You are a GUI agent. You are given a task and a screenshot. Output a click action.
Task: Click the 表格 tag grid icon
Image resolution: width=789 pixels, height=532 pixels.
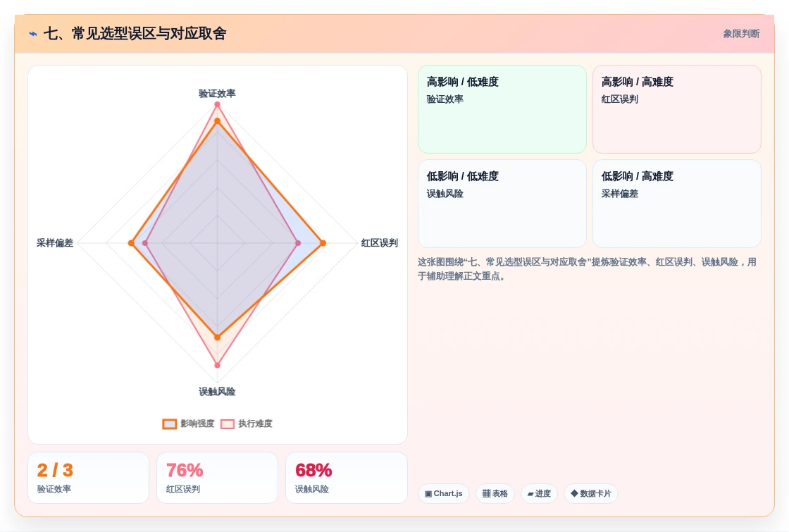pos(486,494)
